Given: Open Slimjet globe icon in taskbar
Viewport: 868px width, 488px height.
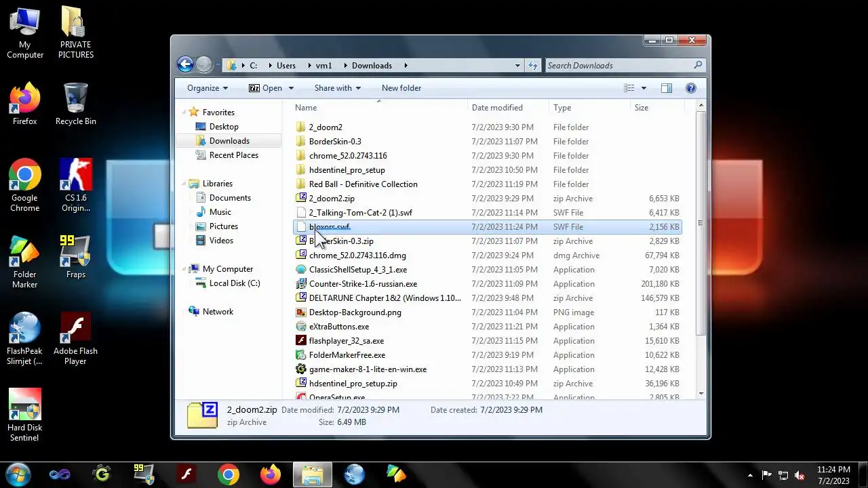Looking at the screenshot, I should 354,474.
